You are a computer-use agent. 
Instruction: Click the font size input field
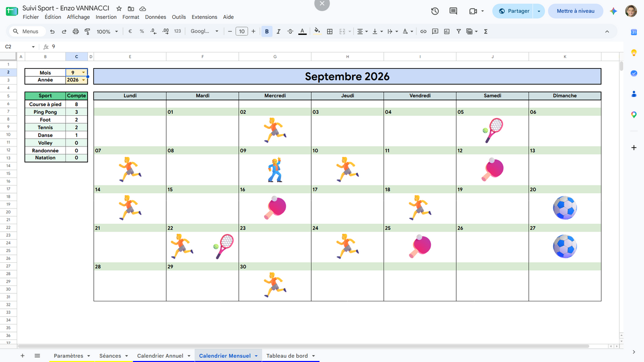coord(242,32)
